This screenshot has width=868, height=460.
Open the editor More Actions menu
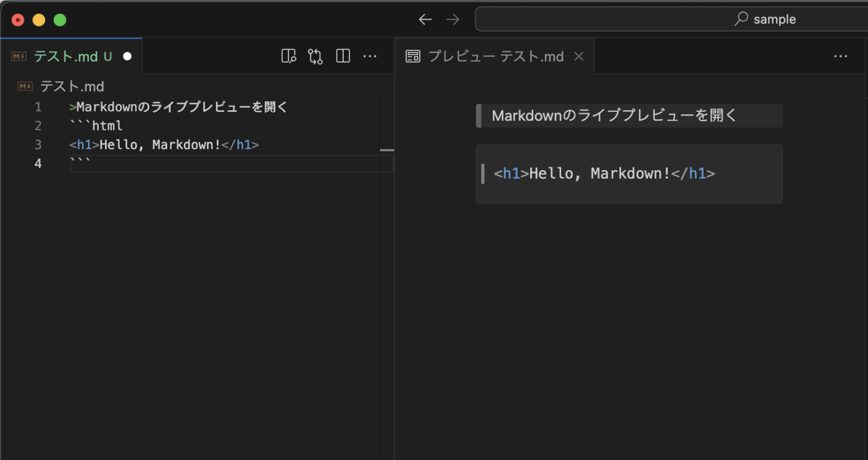click(x=370, y=56)
